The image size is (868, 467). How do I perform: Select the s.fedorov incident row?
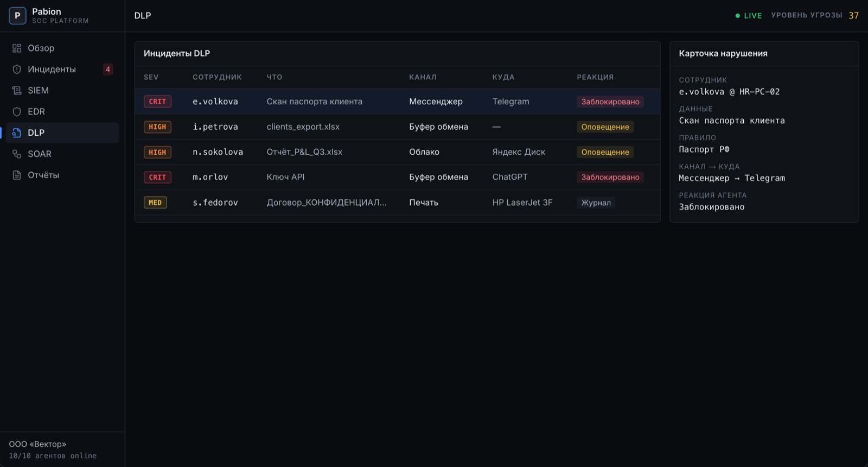pos(397,203)
